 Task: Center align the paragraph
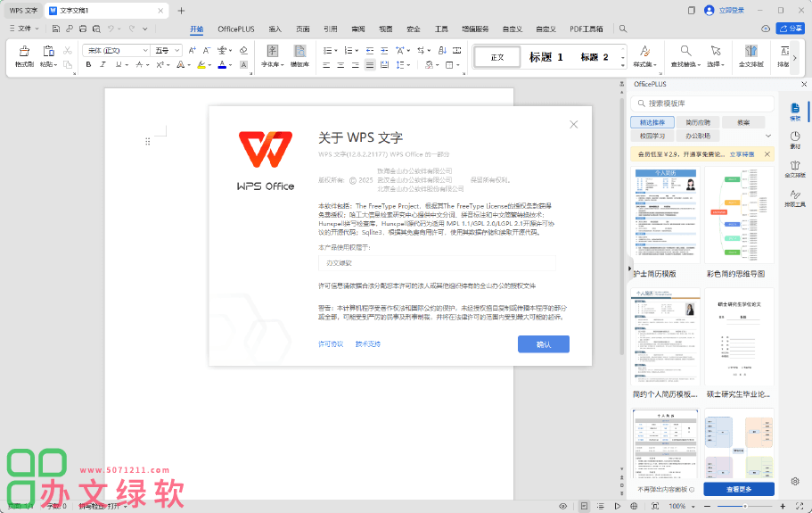click(x=340, y=65)
